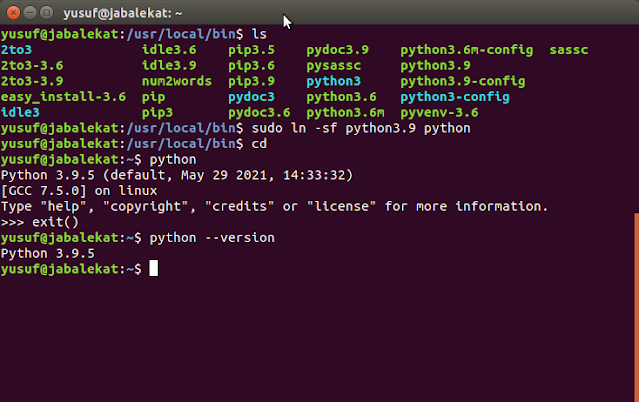
Task: Click the 2to3-3.9 entry
Action: 32,81
